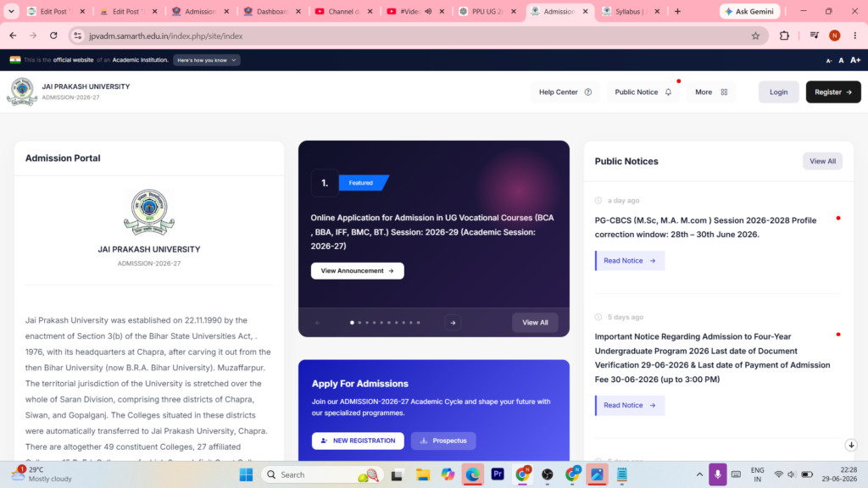Click the scroll down arrow in notices
The height and width of the screenshot is (488, 868).
click(851, 445)
